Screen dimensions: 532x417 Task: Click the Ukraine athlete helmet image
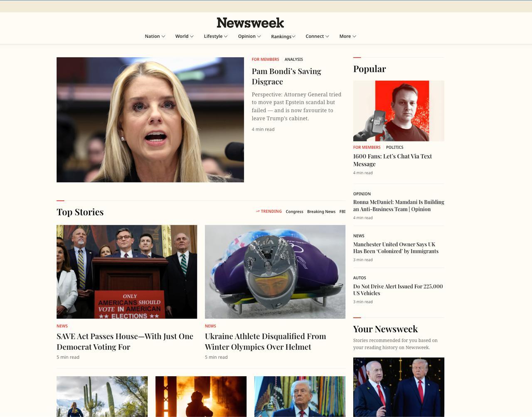(275, 272)
